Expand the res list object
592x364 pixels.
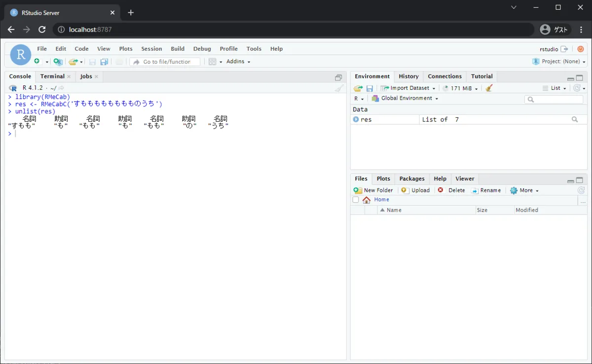[356, 119]
